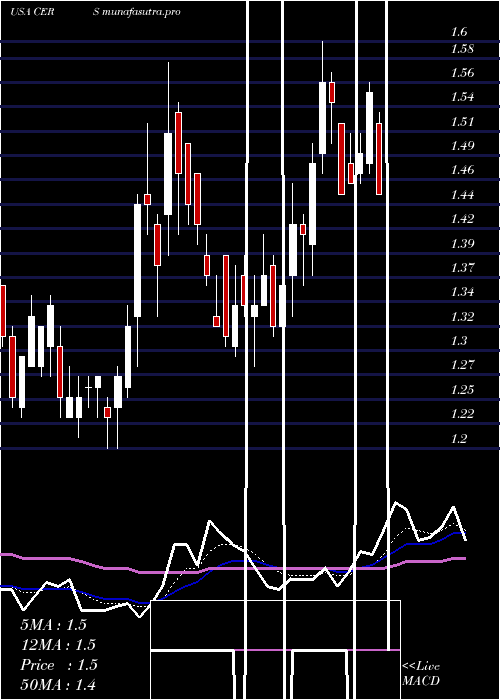This screenshot has width=500, height=700.
Task: Select the 1.2 price axis label
Action: 459,438
